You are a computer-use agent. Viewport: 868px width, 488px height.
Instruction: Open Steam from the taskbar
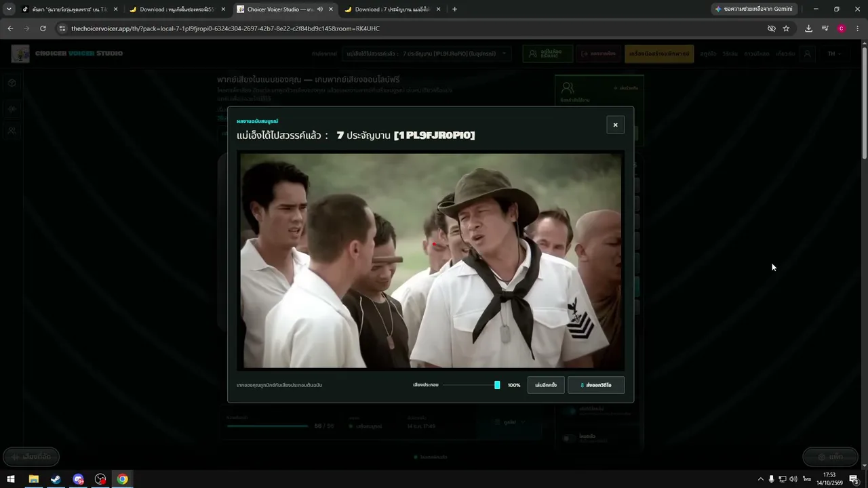pos(56,479)
